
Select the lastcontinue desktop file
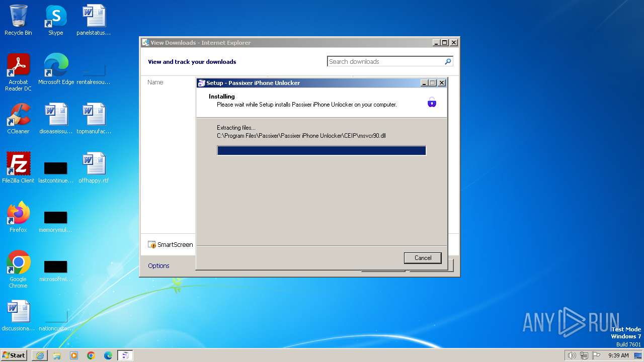coord(56,171)
